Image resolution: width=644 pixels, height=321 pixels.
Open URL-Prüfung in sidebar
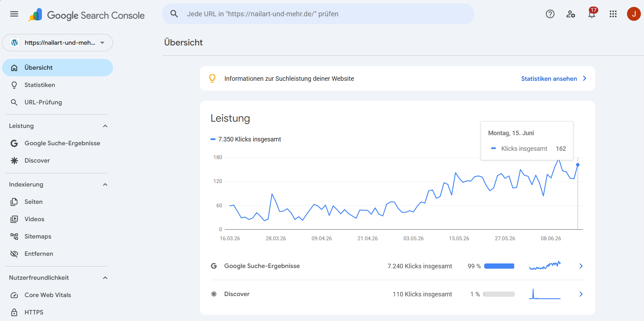coord(58,102)
